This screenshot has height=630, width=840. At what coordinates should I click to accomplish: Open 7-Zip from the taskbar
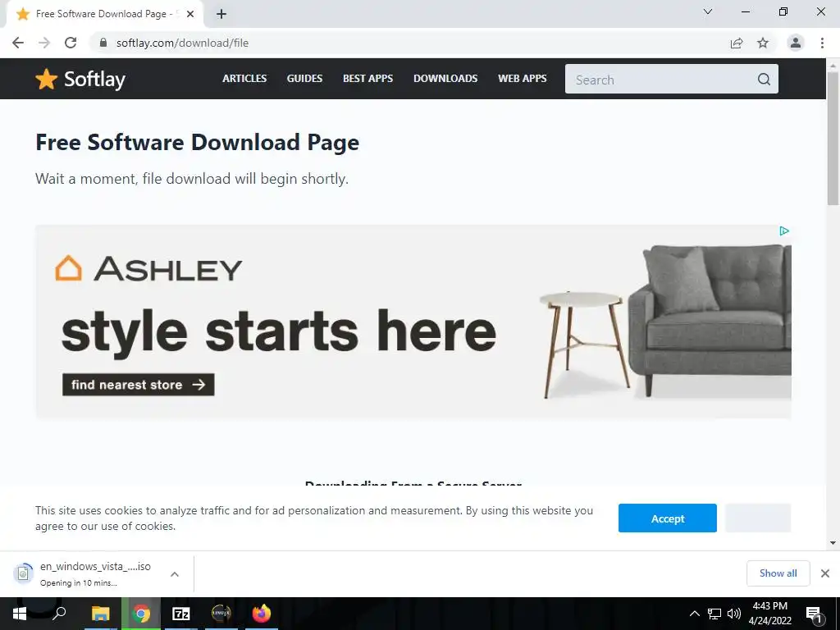point(181,614)
